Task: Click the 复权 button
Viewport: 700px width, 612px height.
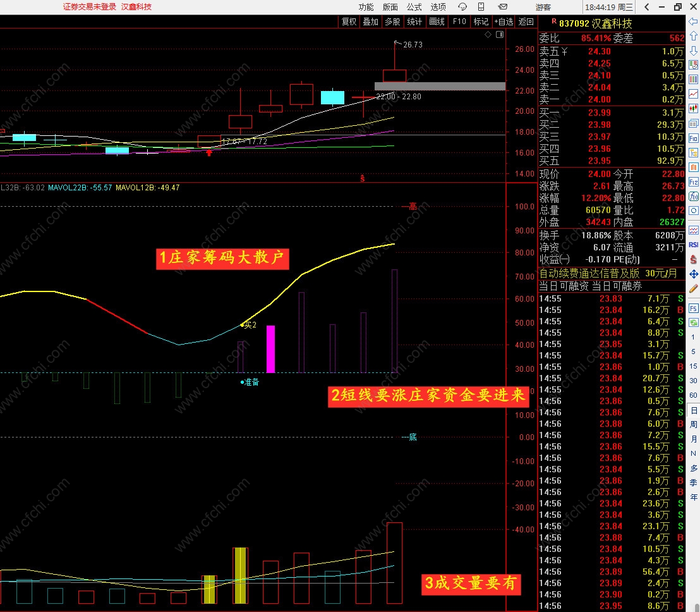Action: [x=349, y=21]
